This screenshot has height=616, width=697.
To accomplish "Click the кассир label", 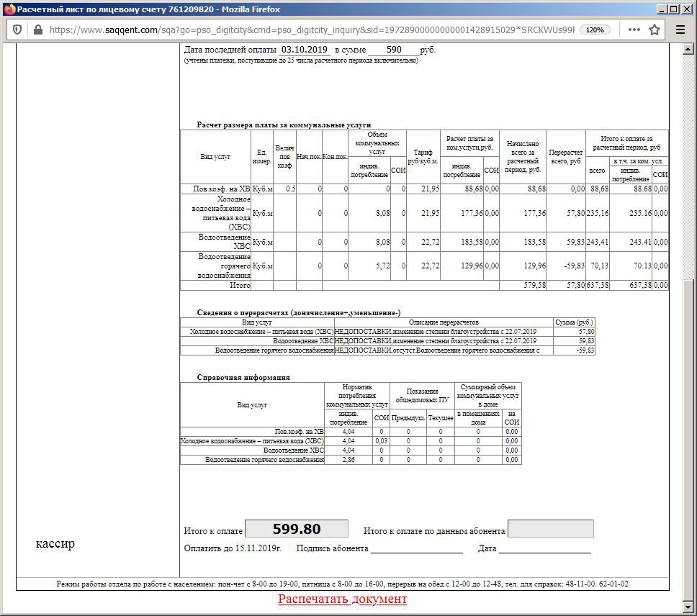I will click(55, 543).
